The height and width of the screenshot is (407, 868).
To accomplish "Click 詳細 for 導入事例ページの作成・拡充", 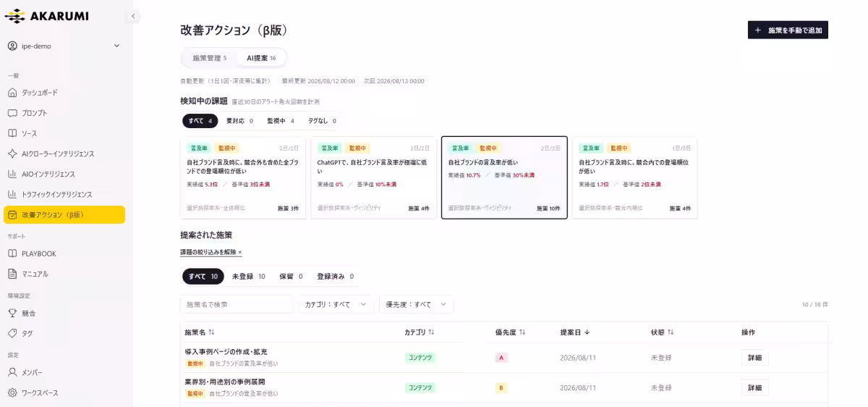I will (754, 358).
